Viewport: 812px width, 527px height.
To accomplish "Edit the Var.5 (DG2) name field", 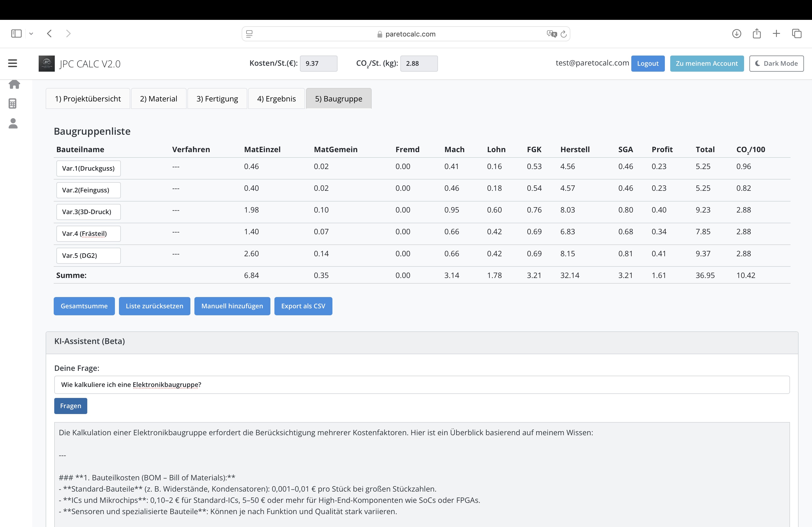I will pos(88,255).
